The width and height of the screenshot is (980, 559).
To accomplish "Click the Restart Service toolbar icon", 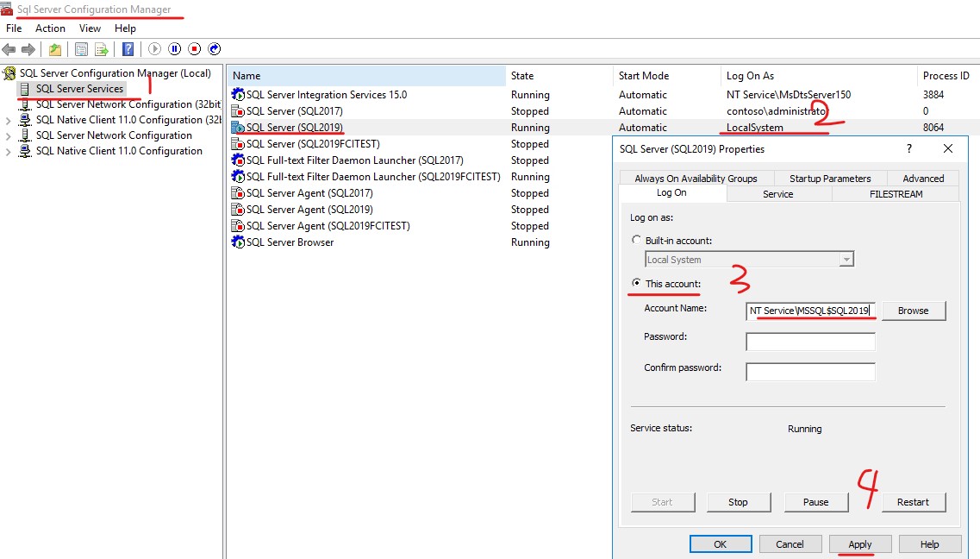I will point(215,49).
